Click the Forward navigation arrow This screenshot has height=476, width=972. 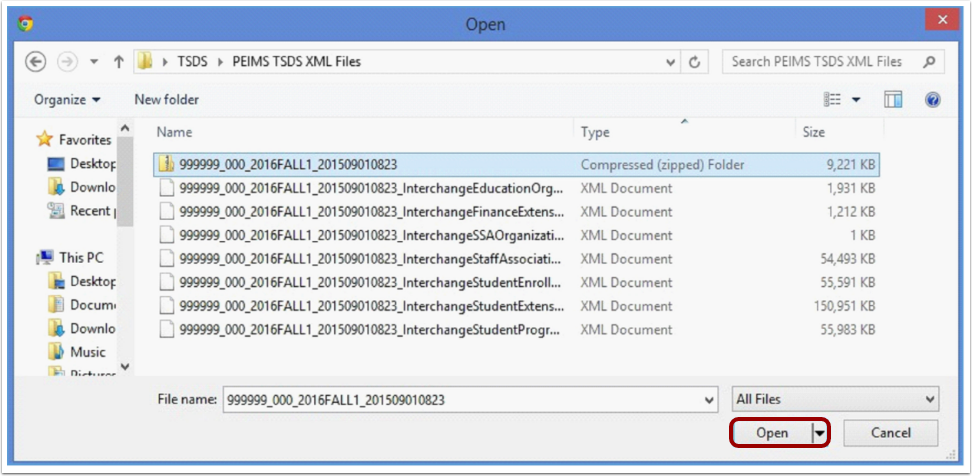click(67, 62)
